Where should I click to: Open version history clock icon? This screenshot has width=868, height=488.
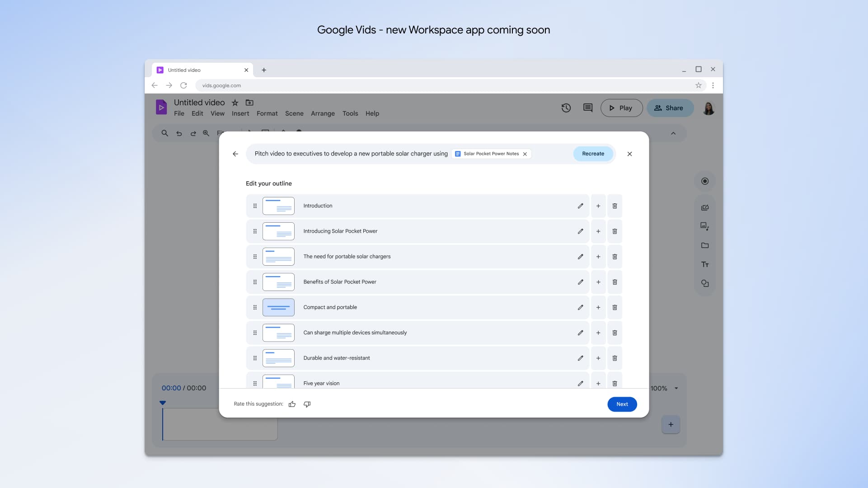(566, 108)
